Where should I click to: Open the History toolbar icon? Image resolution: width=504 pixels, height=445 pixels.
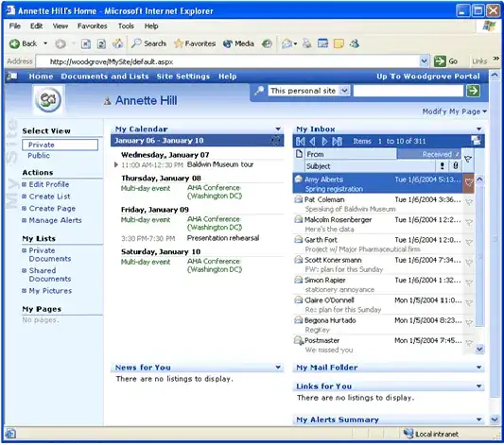click(x=267, y=43)
